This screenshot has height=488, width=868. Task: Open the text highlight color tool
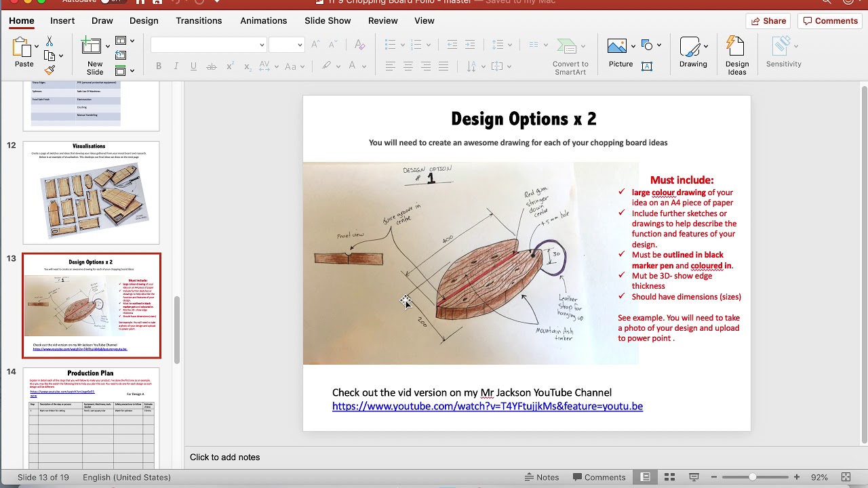pos(327,66)
